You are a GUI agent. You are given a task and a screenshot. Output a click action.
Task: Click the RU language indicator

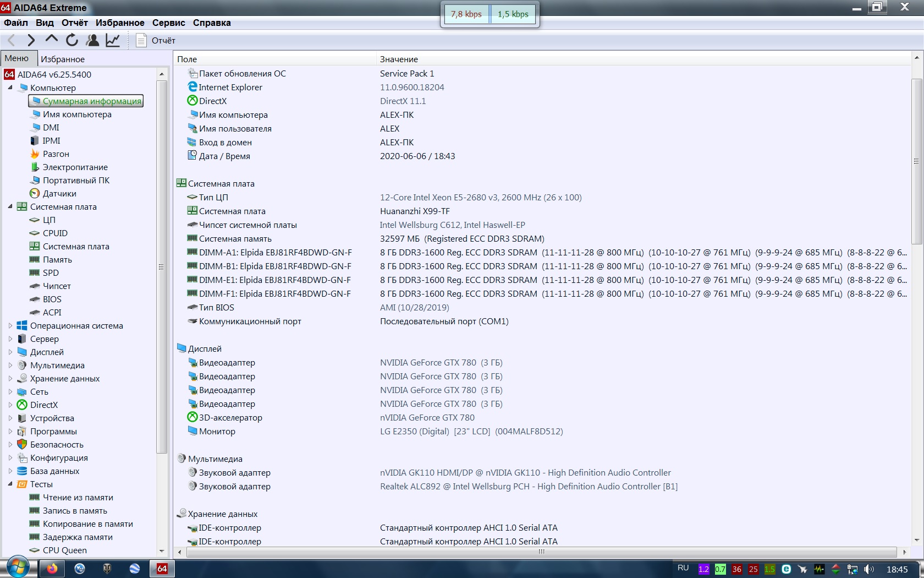click(683, 568)
